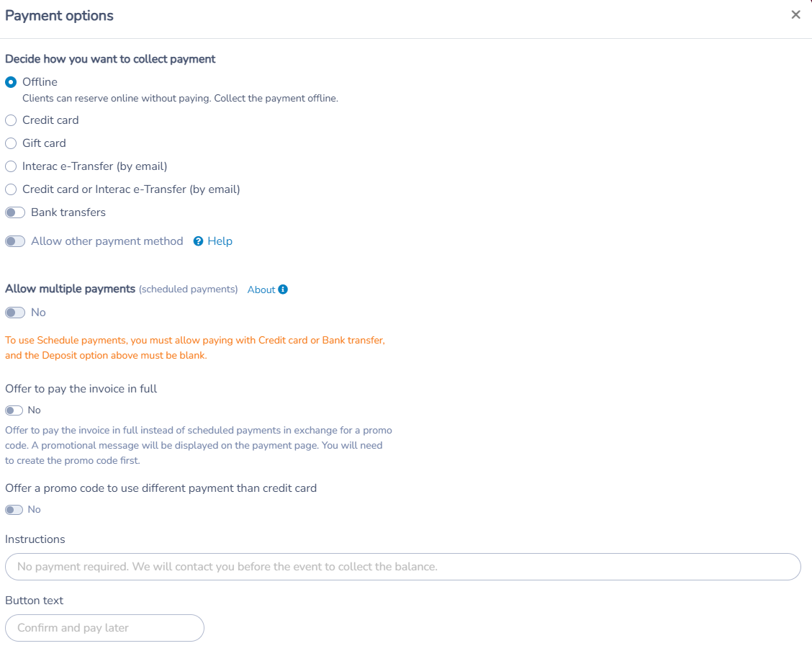
Task: Turn on Allow multiple payments toggle
Action: (15, 313)
